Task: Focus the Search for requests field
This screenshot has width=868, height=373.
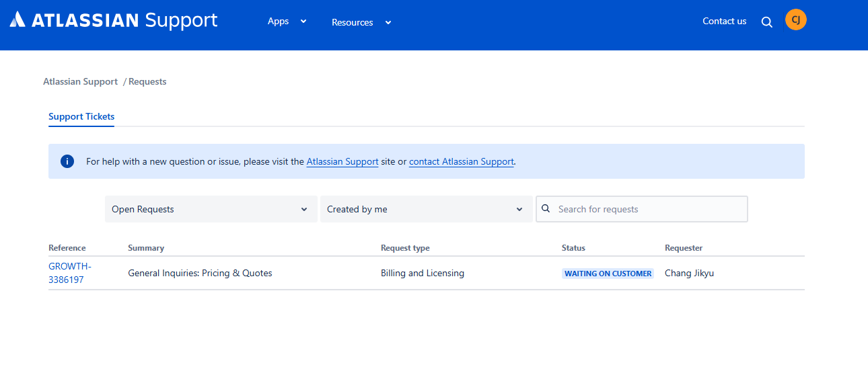Action: pos(642,209)
